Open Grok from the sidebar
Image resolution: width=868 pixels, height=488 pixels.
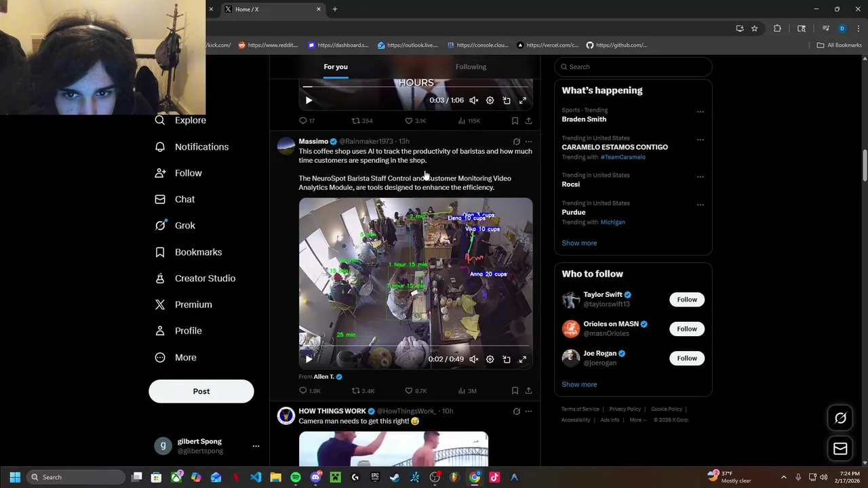click(175, 226)
